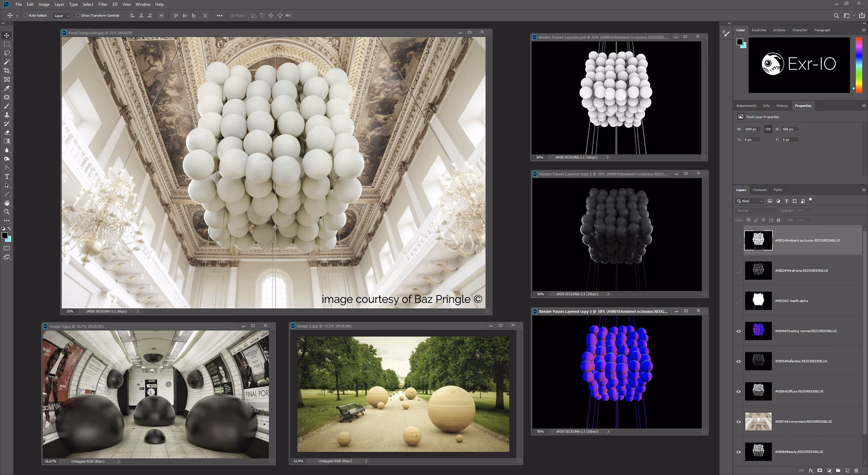Click the Hand tool
This screenshot has width=868, height=475.
[7, 203]
